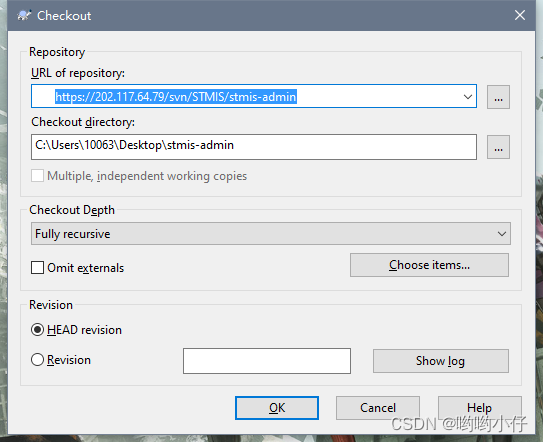This screenshot has height=442, width=543.
Task: Enable the Omit externals checkbox
Action: click(x=37, y=267)
